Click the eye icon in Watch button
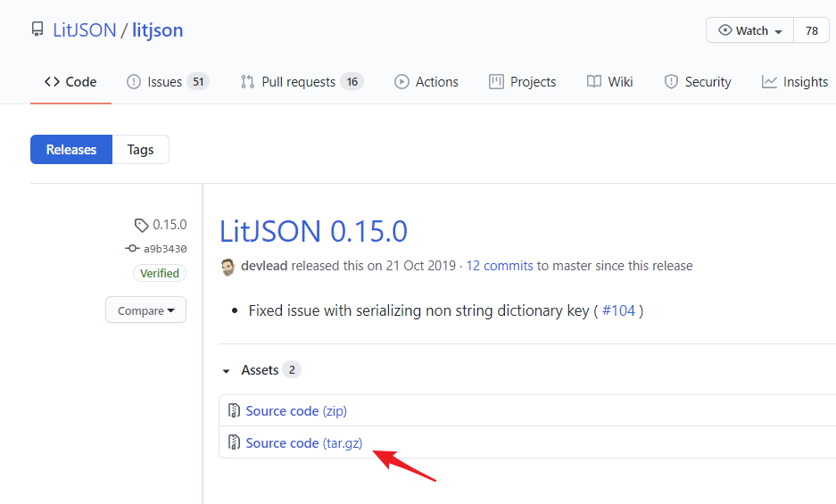The height and width of the screenshot is (504, 836). 725,29
